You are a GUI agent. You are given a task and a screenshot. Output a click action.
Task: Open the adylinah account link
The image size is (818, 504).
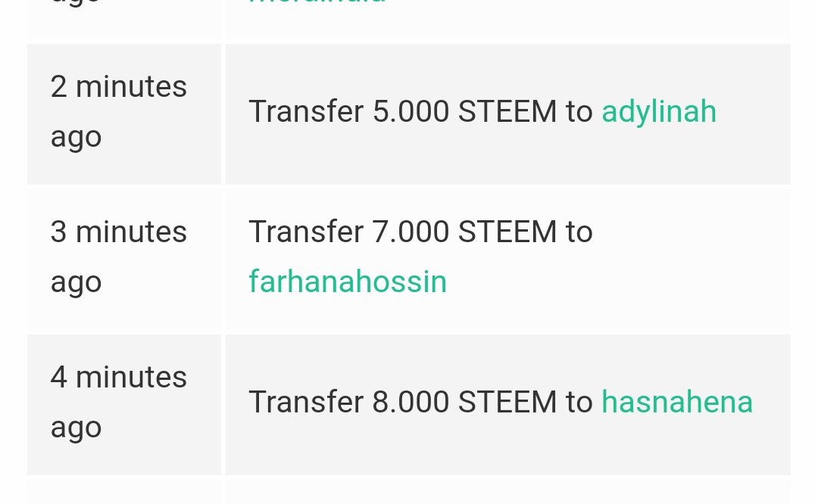[659, 112]
